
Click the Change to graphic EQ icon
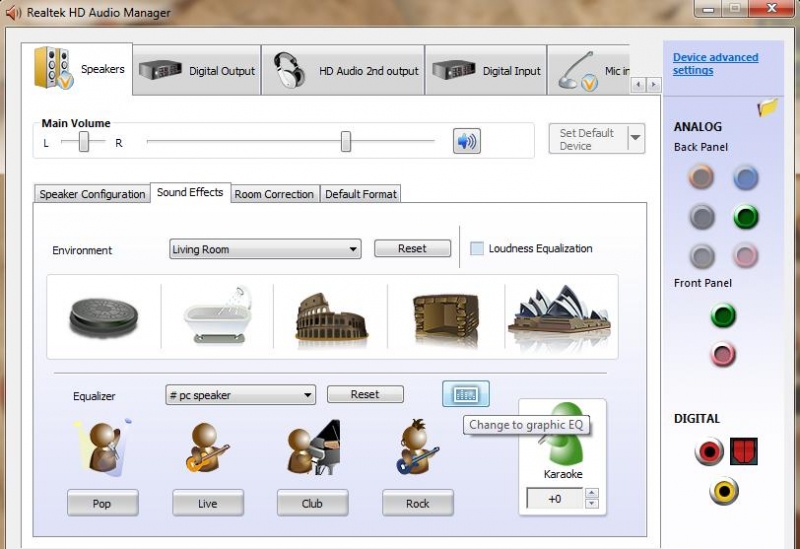coord(466,394)
